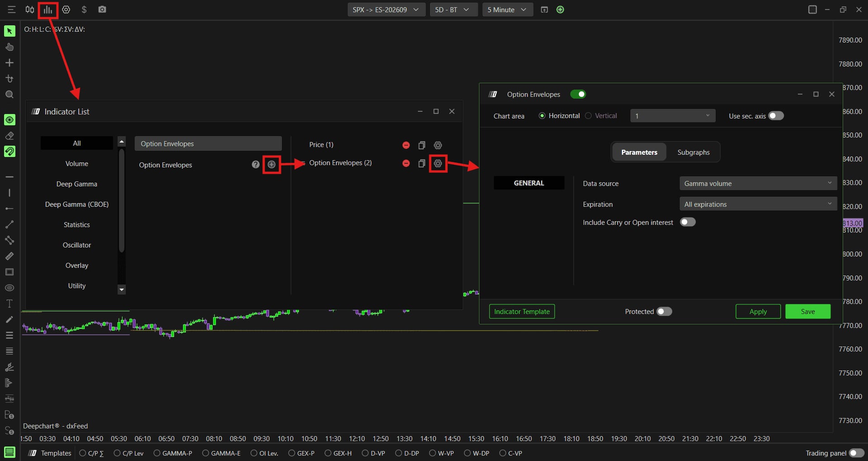868x461 pixels.
Task: Select the eraser tool in sidebar
Action: [9, 135]
